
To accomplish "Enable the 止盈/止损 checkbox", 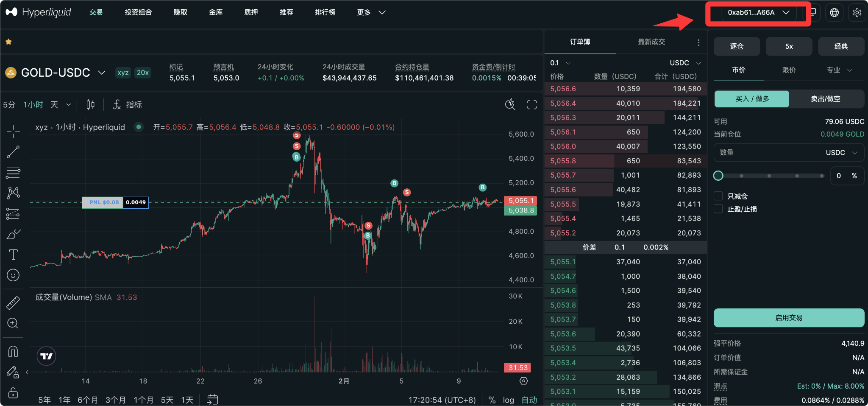I will coord(718,209).
